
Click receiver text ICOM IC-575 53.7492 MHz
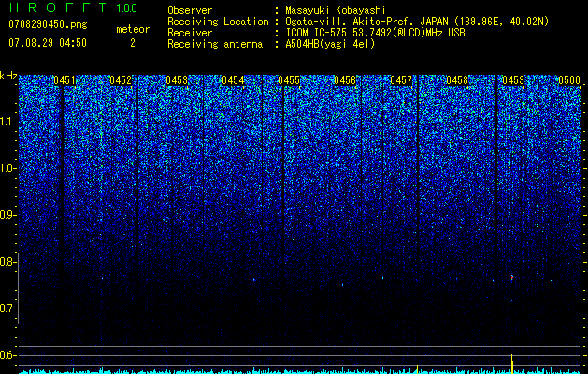point(375,33)
